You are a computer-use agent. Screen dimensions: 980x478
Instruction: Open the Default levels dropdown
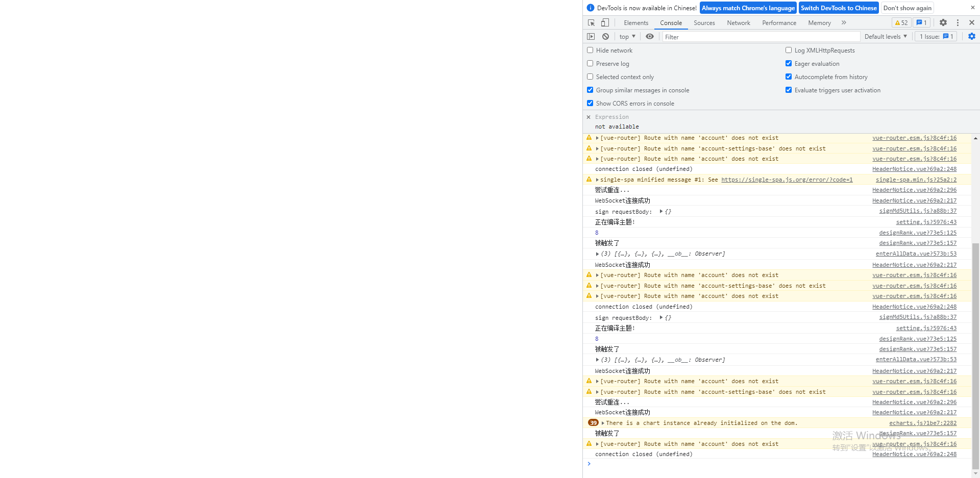click(x=885, y=36)
